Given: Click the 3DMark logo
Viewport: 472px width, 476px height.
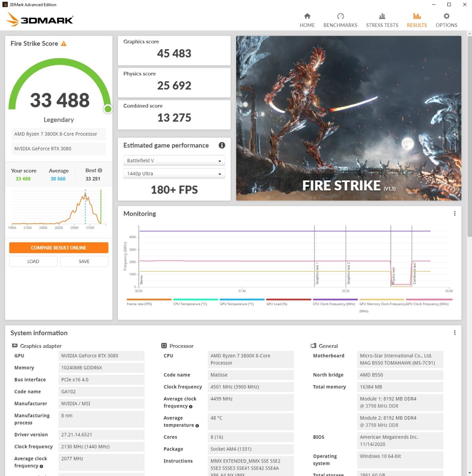Looking at the screenshot, I should coord(40,19).
